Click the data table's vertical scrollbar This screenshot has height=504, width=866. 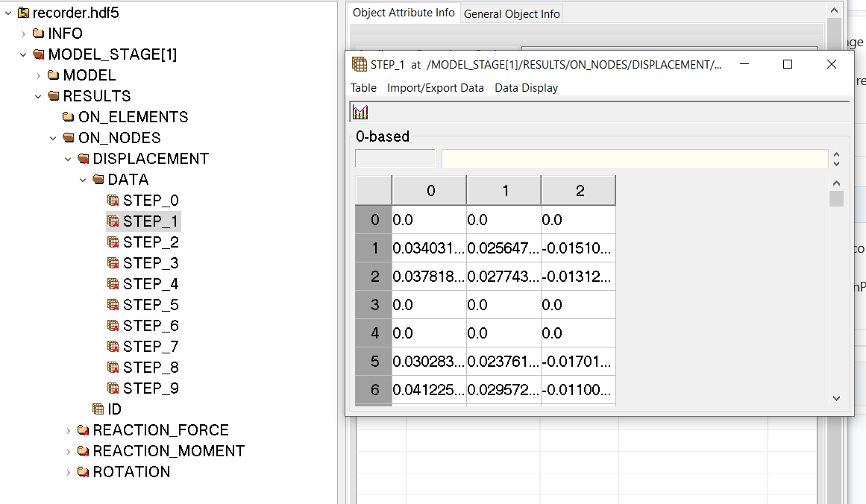(x=835, y=199)
